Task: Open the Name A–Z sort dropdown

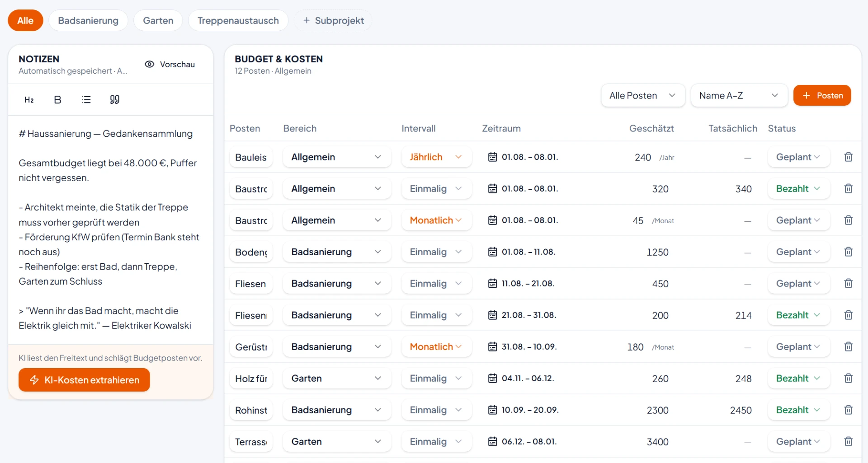Action: coord(739,95)
